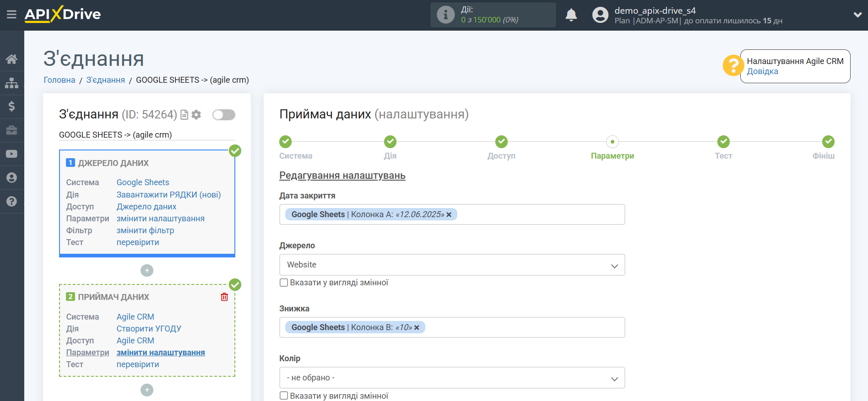This screenshot has height=401, width=868.
Task: Click the actions usage counter
Action: click(x=490, y=20)
